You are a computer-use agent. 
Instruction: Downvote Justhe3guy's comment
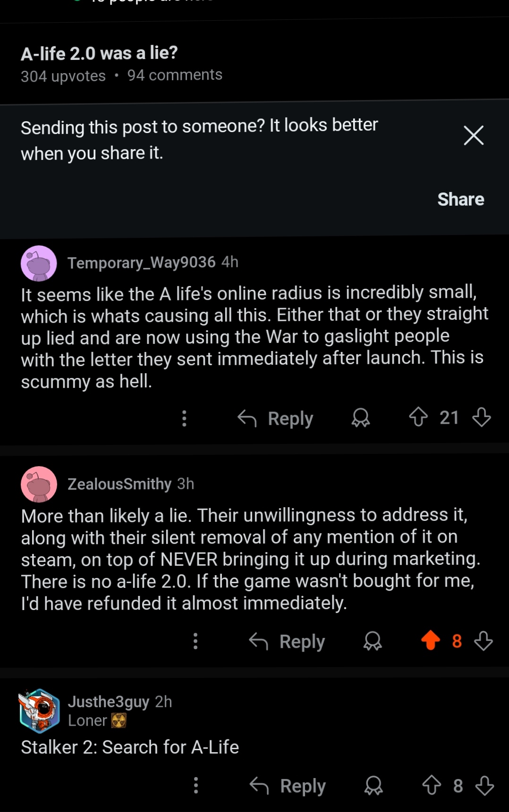[484, 786]
